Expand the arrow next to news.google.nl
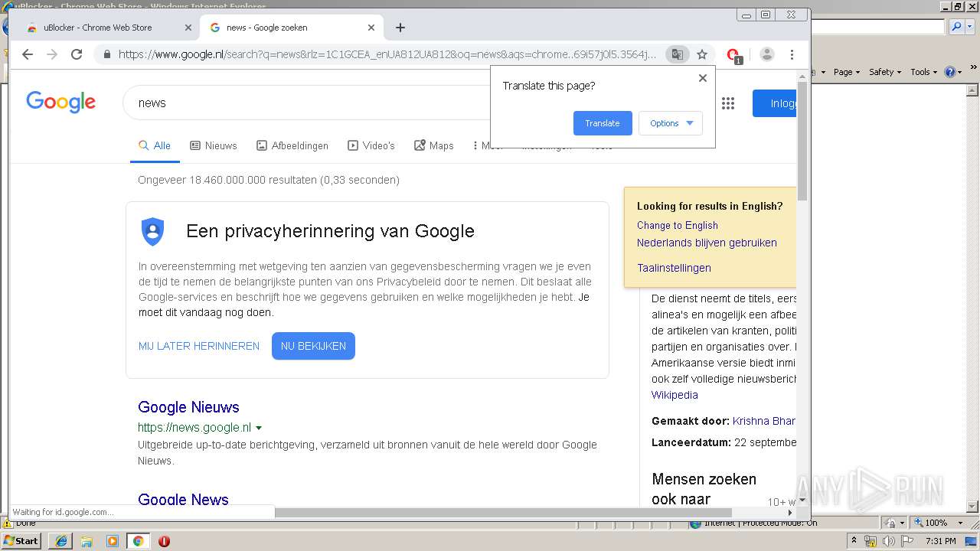The width and height of the screenshot is (980, 551). point(259,428)
